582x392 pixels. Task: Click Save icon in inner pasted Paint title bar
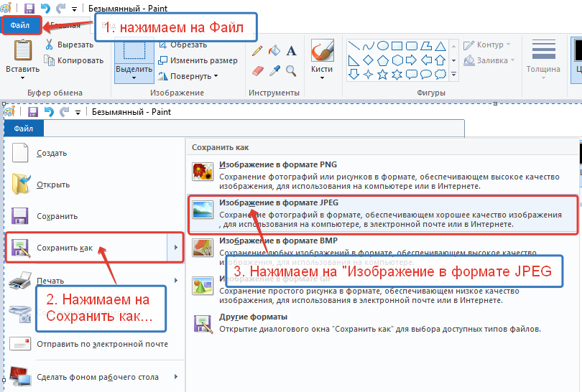tap(33, 111)
